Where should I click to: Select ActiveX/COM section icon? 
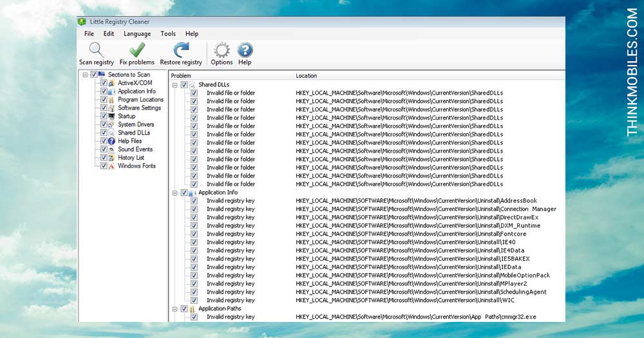coord(111,83)
